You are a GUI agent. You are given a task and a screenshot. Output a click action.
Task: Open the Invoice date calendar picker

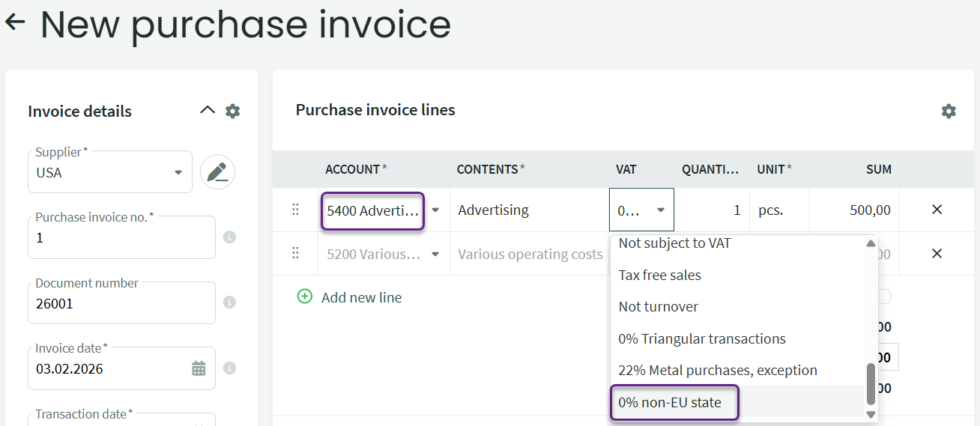click(199, 368)
